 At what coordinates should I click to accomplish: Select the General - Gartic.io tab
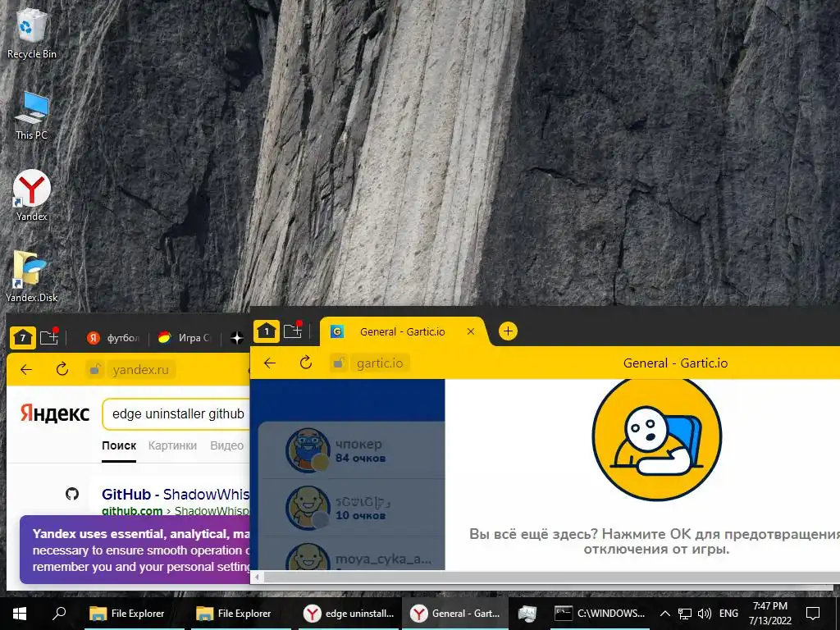click(x=402, y=331)
